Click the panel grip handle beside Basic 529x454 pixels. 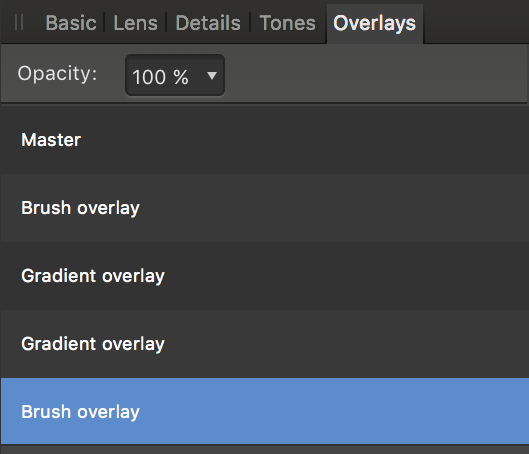[x=19, y=23]
